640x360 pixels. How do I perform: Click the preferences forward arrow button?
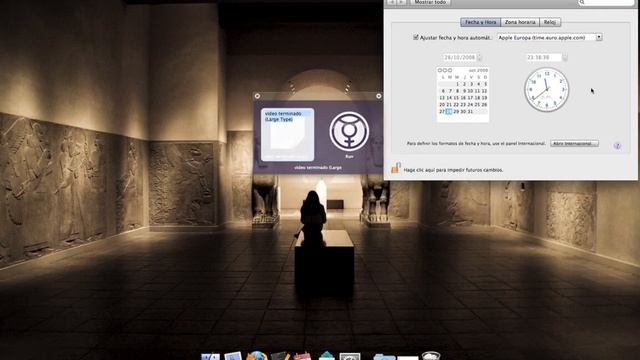click(402, 2)
